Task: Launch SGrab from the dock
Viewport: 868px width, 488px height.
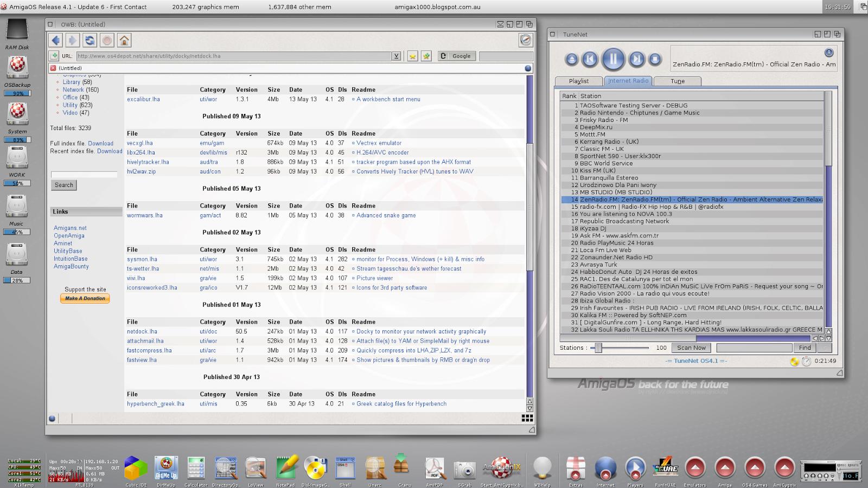Action: click(464, 471)
